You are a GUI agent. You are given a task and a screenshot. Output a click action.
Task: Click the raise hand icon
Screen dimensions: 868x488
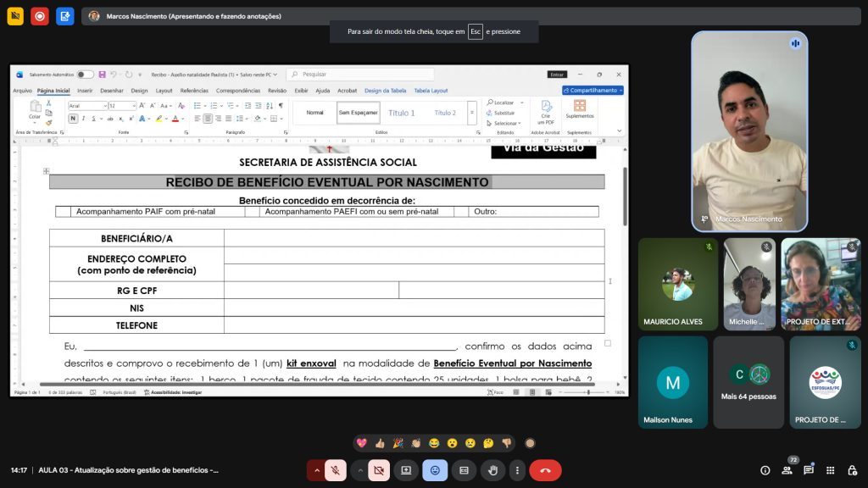coord(492,470)
